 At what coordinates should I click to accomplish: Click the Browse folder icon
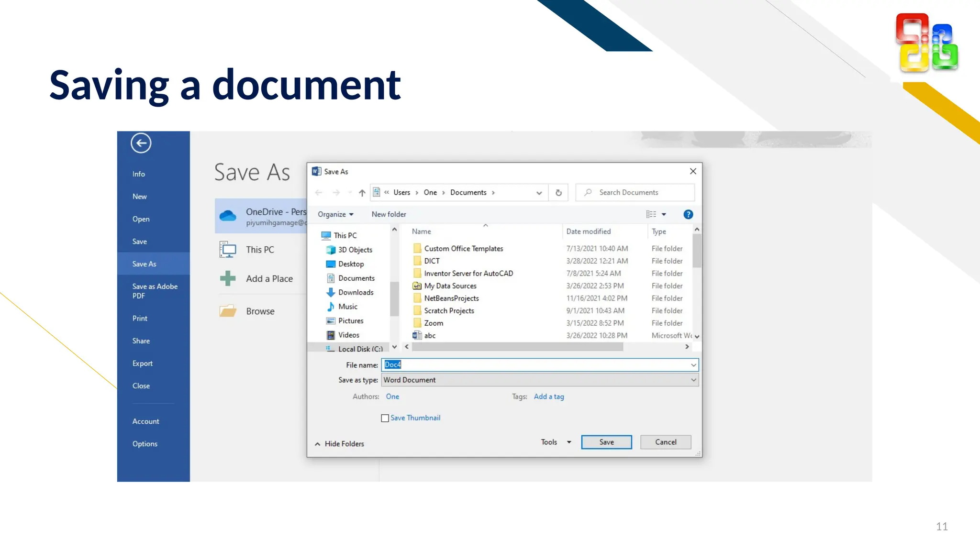228,311
